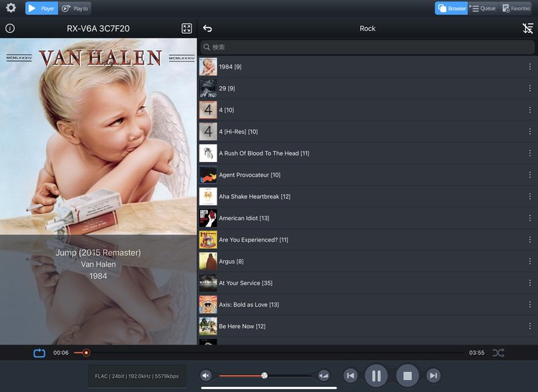Open more options for Argus
Screen dimensions: 538x392
(530, 261)
